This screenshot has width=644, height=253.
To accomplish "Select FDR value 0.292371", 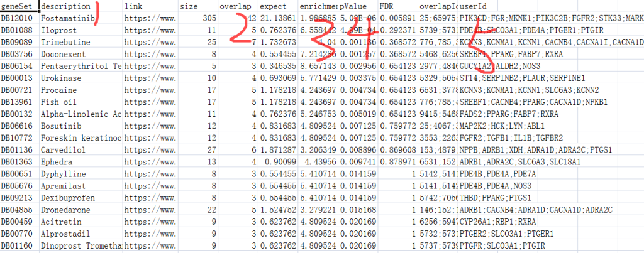I will click(397, 30).
